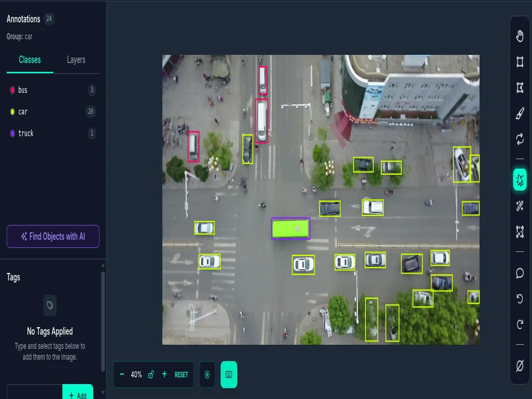Mark image as null with slashed circle
Screen dimensions: 532x399
tap(519, 366)
